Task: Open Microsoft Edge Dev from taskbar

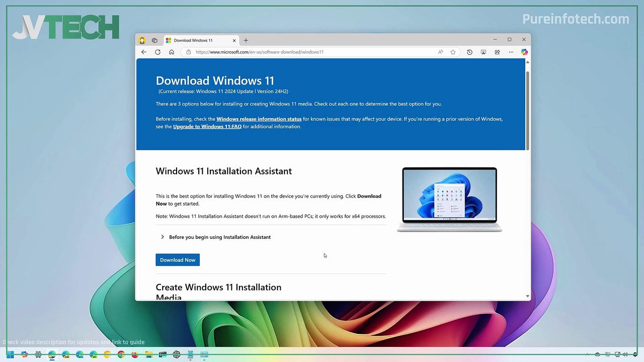Action: point(94,354)
